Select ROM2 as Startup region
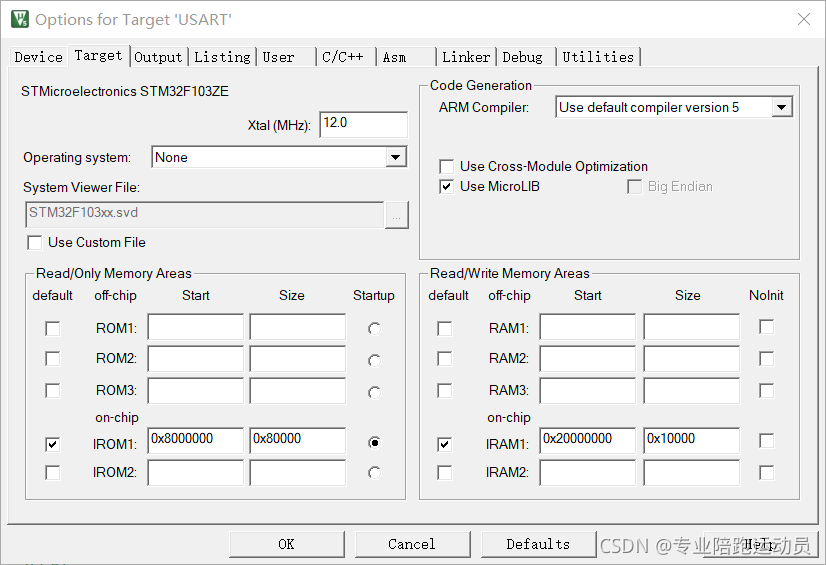826x565 pixels. 375,360
